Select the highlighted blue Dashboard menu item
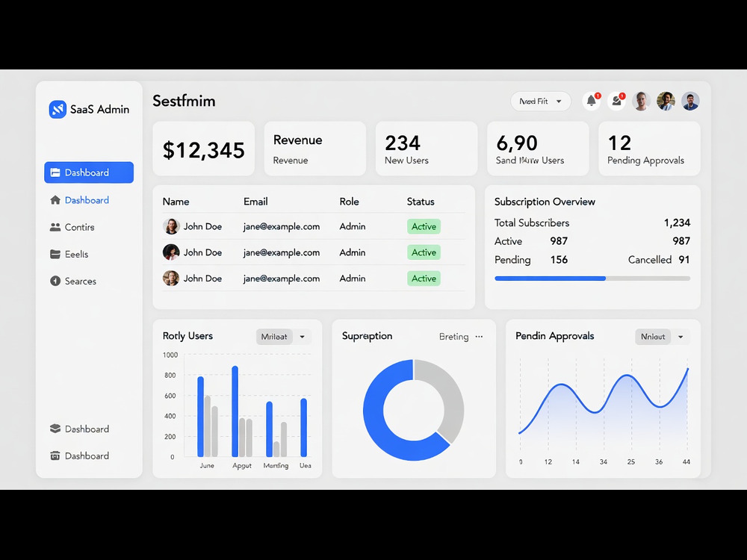747x560 pixels. pos(89,172)
